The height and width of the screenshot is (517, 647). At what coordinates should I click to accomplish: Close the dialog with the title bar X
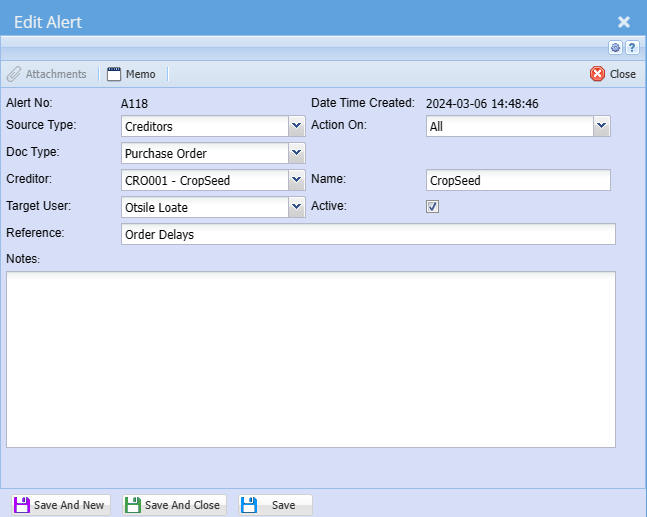pyautogui.click(x=624, y=21)
